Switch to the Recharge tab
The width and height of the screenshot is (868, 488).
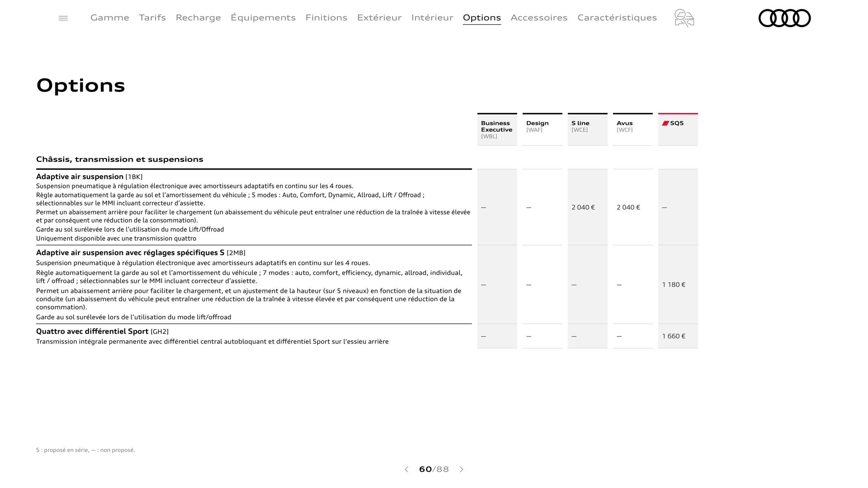point(198,18)
